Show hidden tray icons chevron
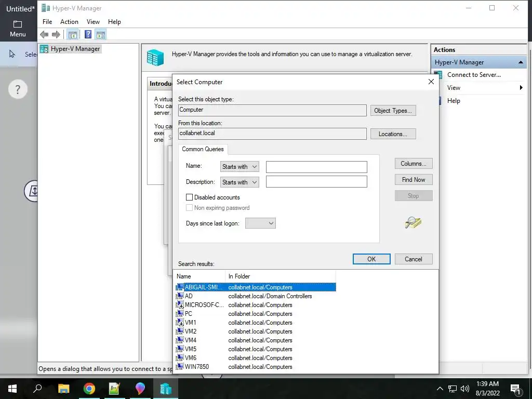 (440, 389)
